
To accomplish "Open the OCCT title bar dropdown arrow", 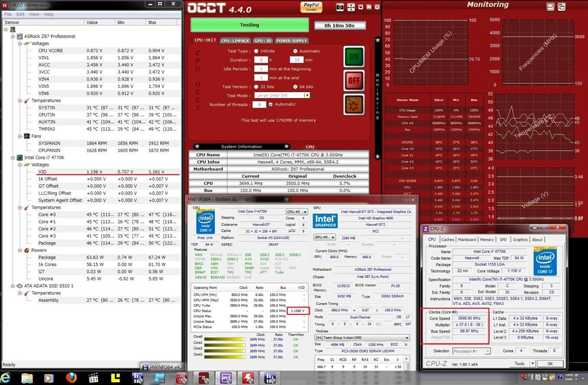I will click(x=361, y=7).
